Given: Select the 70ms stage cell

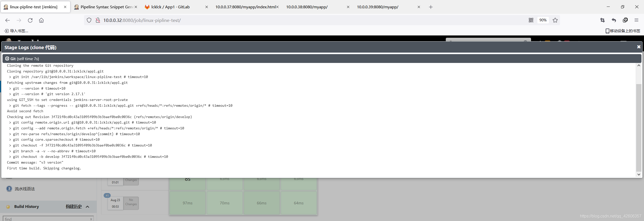Looking at the screenshot, I should tap(225, 203).
